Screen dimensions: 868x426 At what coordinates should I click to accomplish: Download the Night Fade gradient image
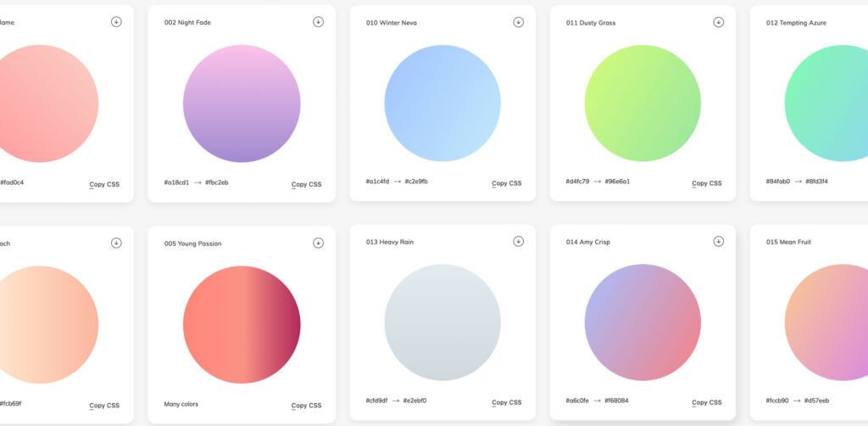319,21
